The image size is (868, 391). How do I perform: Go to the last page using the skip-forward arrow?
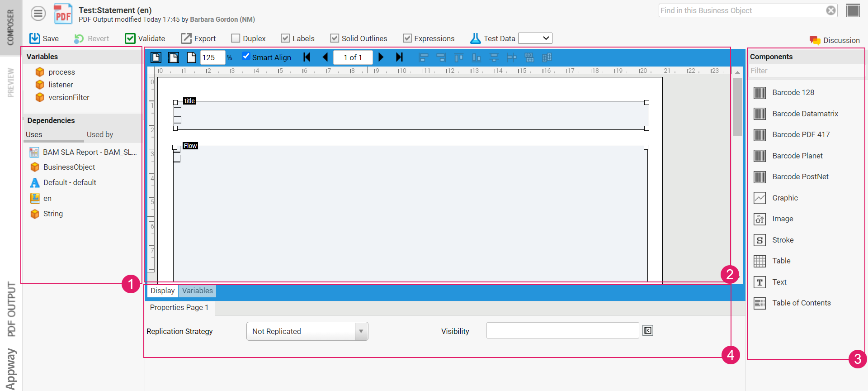point(399,57)
